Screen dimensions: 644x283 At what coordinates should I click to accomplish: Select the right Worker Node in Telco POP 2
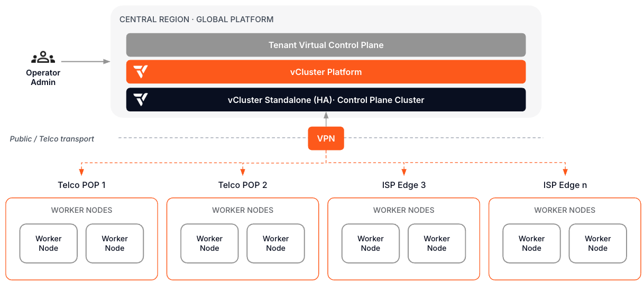(x=276, y=243)
